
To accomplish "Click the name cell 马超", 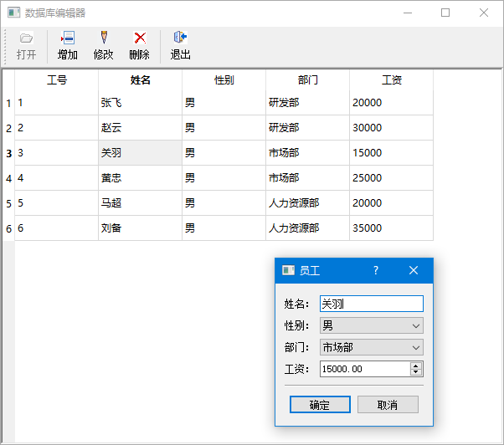I will pos(140,203).
